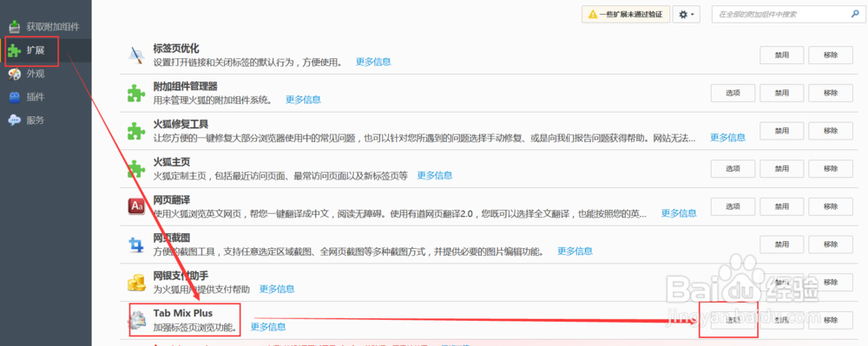Viewport: 868px width, 346px height.
Task: Click the 附加组件管理器 puzzle piece icon
Action: click(x=136, y=93)
